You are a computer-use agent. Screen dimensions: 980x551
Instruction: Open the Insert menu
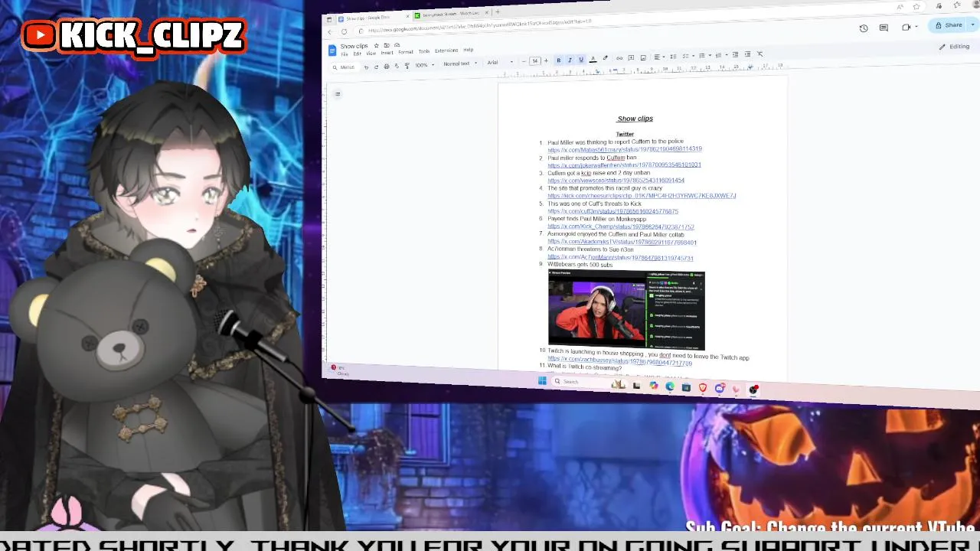coord(387,53)
